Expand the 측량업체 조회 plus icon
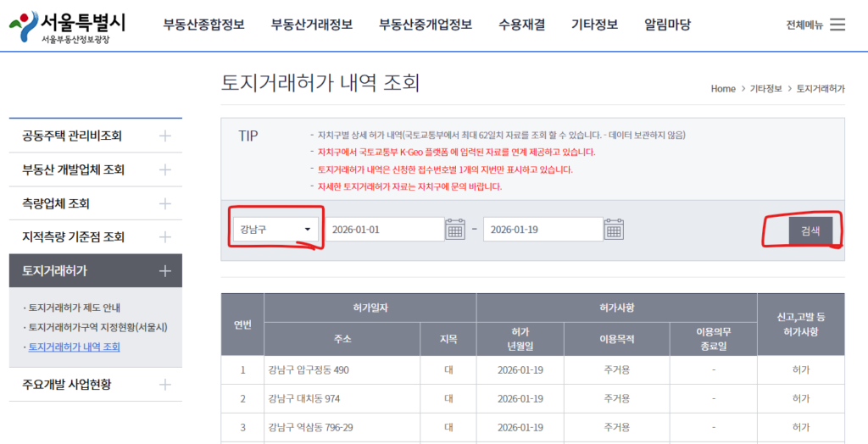868x444 pixels. (x=165, y=203)
